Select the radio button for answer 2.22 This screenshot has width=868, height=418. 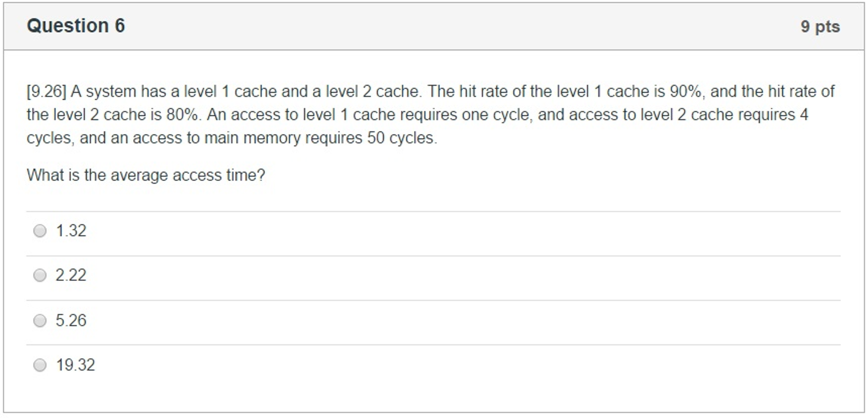[x=40, y=276]
